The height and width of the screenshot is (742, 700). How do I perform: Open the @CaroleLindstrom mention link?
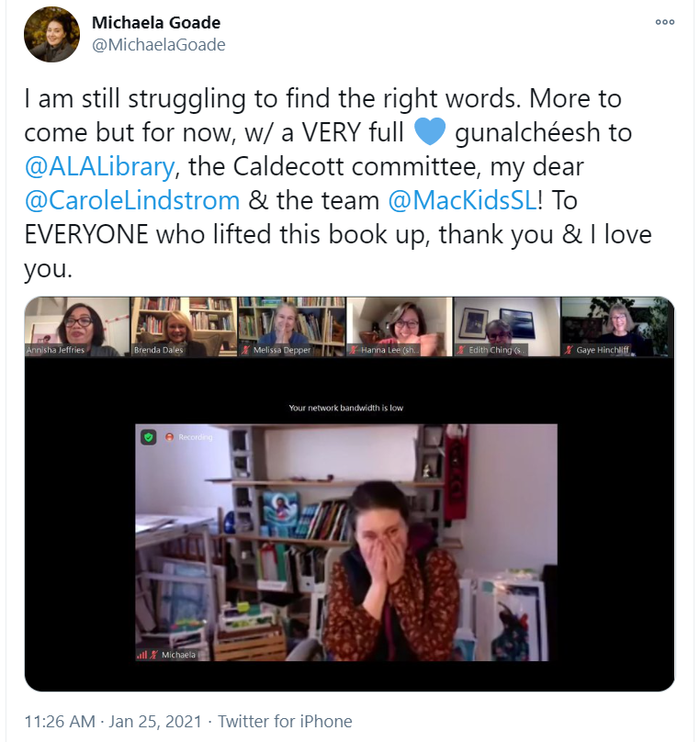pos(132,200)
